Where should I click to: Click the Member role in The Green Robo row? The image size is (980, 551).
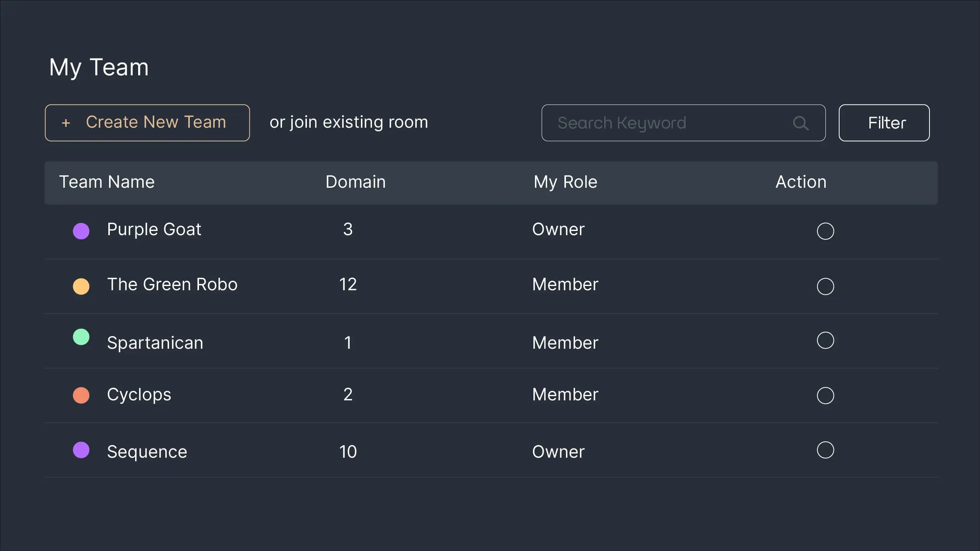pyautogui.click(x=565, y=284)
